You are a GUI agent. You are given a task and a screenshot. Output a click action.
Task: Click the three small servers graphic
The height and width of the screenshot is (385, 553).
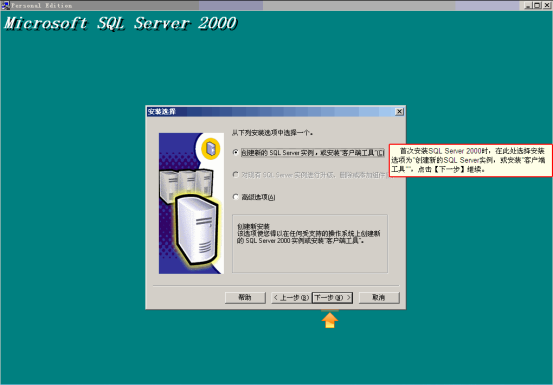coord(186,185)
